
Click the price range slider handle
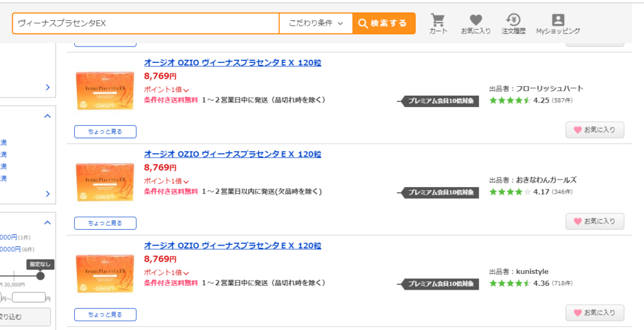pyautogui.click(x=40, y=276)
